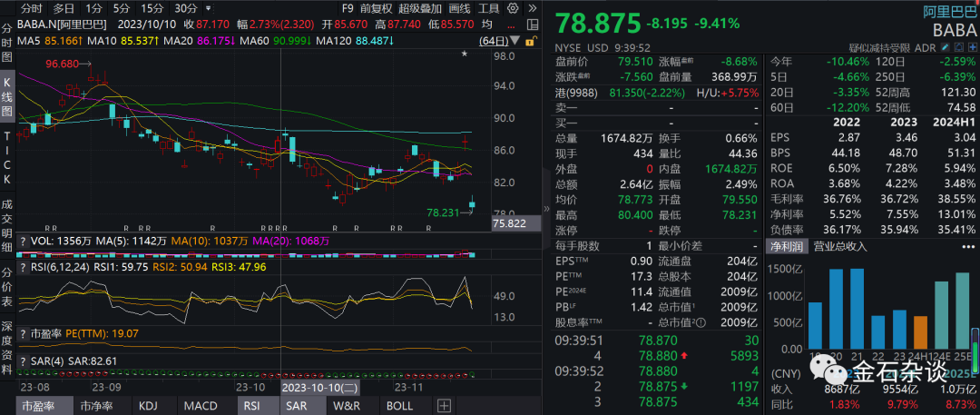The image size is (980, 415).
Task: Click the alert bell icon next to ADR
Action: pyautogui.click(x=958, y=47)
